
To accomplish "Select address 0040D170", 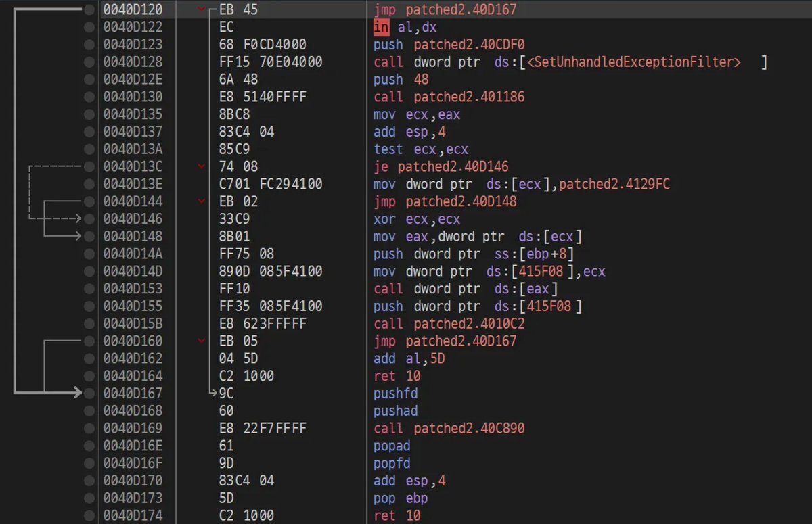I will (x=133, y=481).
